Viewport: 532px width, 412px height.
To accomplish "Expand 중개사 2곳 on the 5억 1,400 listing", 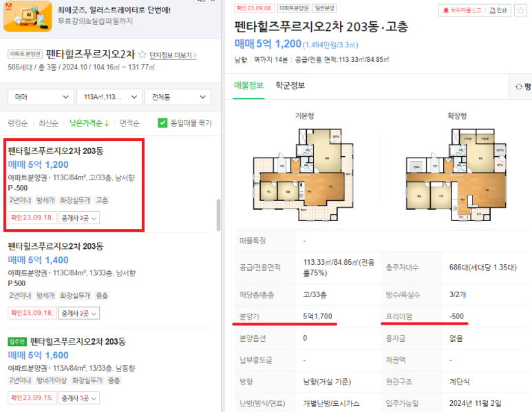I will [79, 314].
